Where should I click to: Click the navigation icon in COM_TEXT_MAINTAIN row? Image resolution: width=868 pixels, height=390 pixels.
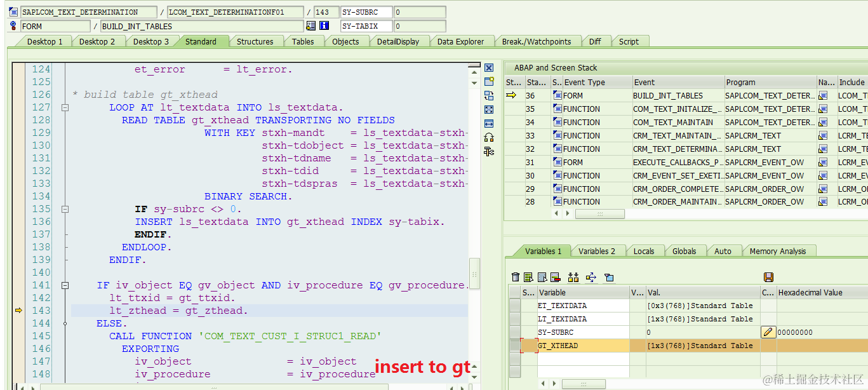[x=823, y=123]
